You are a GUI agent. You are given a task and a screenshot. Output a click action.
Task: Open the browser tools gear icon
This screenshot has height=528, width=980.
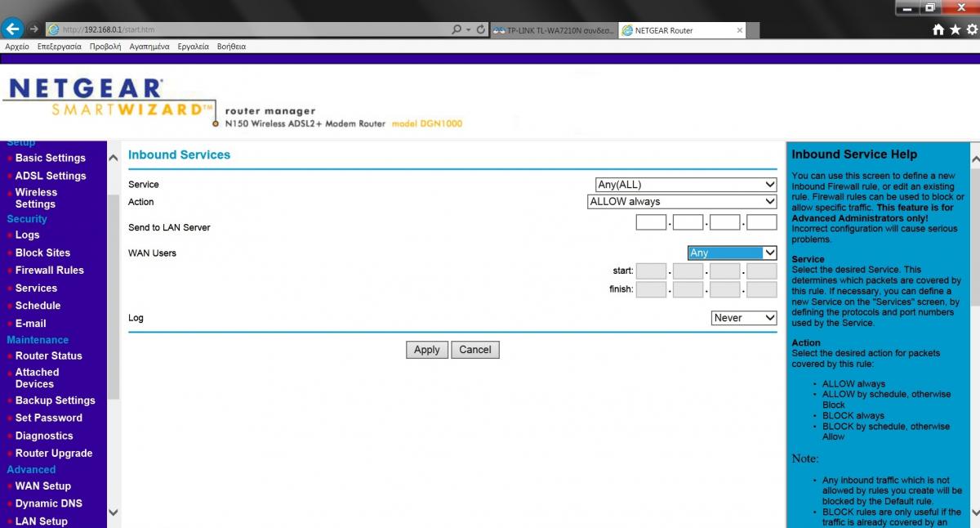971,29
